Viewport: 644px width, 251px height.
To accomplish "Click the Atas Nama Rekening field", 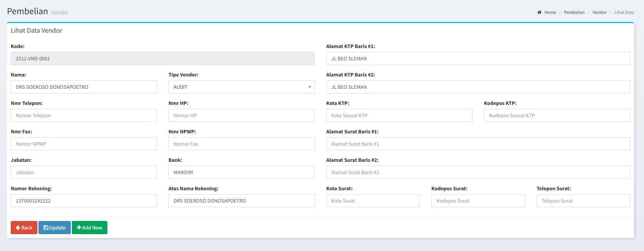I will (241, 201).
